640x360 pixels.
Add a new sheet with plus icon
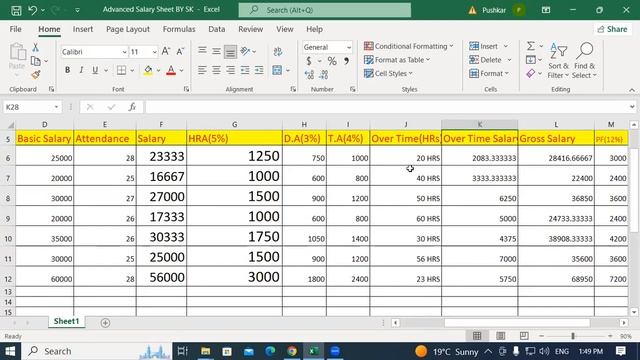pos(105,323)
